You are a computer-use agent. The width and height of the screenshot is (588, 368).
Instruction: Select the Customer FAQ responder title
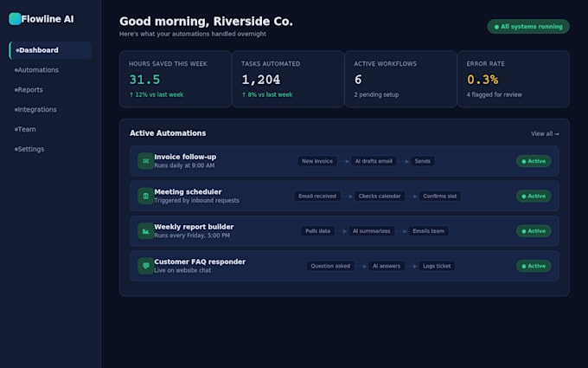200,261
